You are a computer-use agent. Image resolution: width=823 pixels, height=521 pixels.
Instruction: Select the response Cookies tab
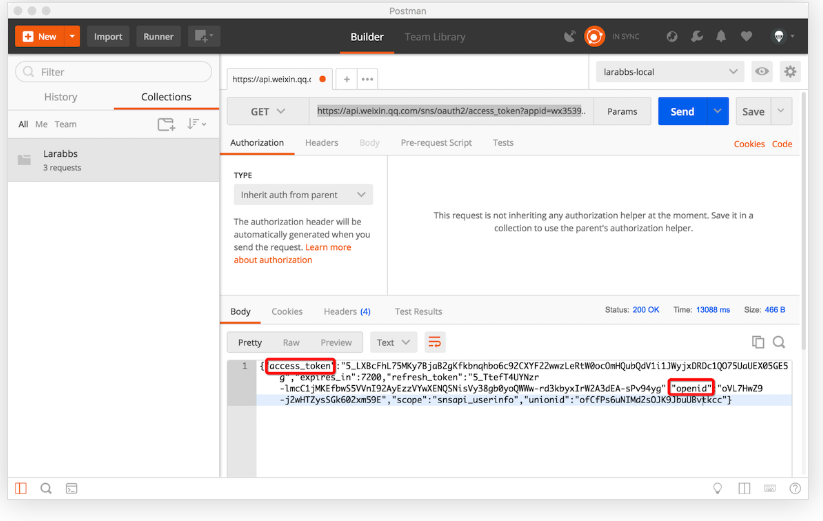click(x=287, y=312)
